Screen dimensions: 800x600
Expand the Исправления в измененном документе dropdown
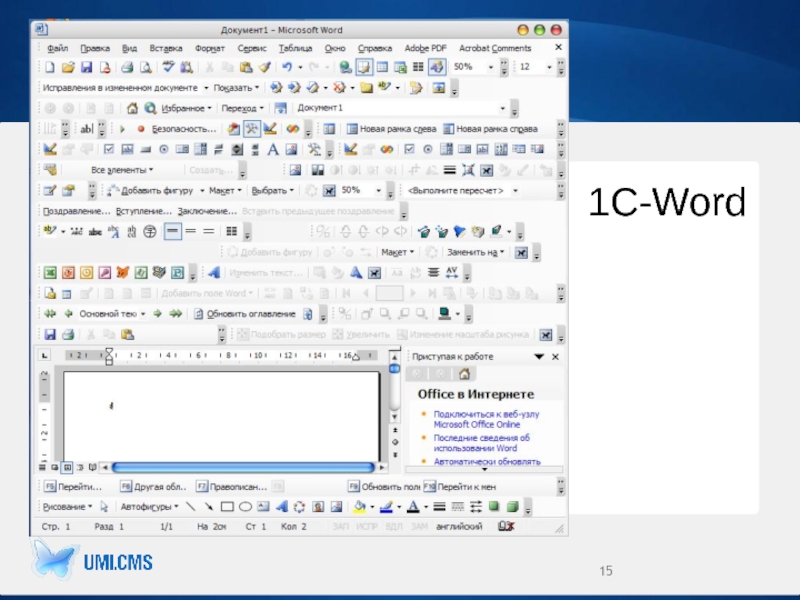click(206, 88)
